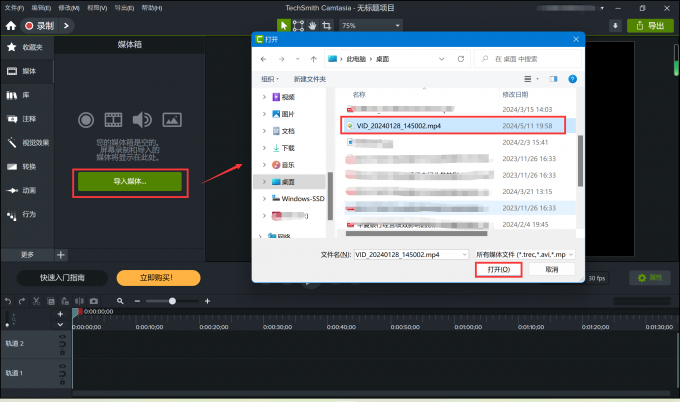This screenshot has width=680, height=402.
Task: Toggle the visibility of Track 1 (轨道 1)
Action: tap(62, 368)
